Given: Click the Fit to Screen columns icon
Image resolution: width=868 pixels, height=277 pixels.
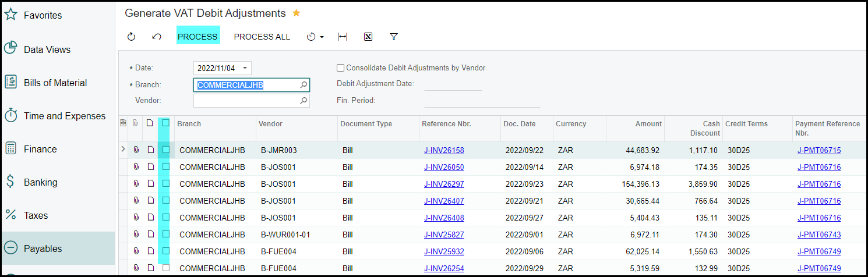Looking at the screenshot, I should coord(343,37).
